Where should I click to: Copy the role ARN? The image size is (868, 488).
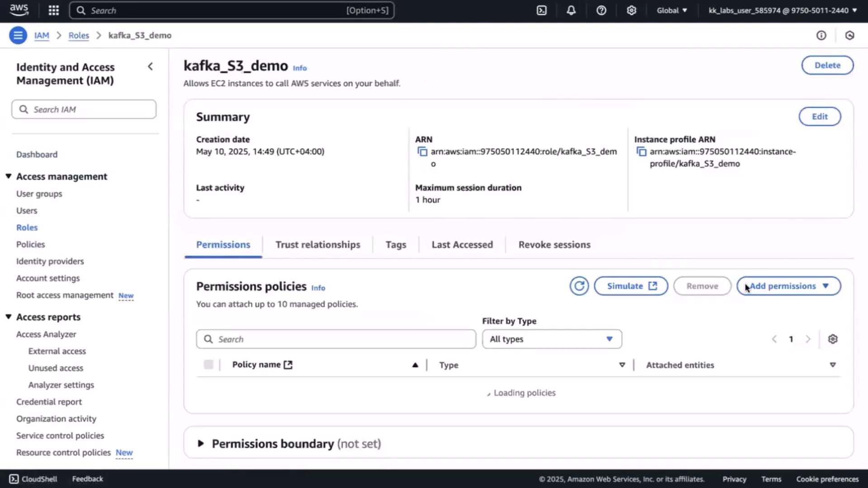click(422, 152)
